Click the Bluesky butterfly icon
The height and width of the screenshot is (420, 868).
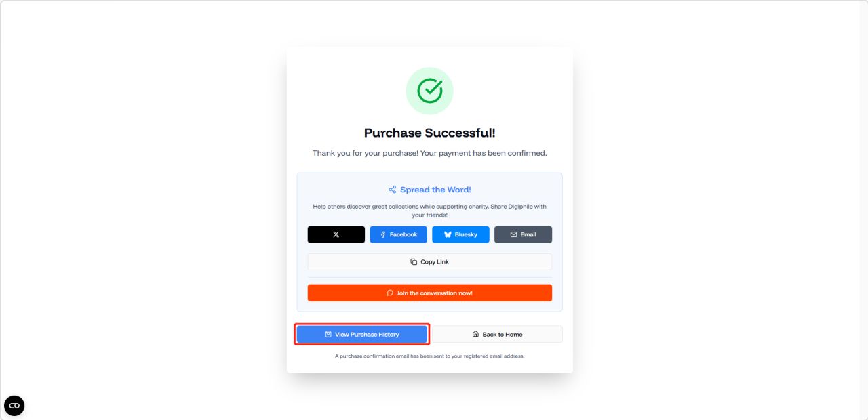[x=448, y=234]
